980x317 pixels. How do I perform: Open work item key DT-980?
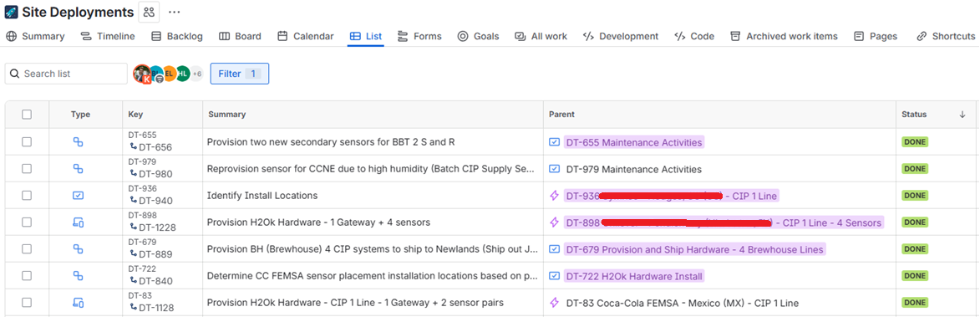pyautogui.click(x=155, y=174)
